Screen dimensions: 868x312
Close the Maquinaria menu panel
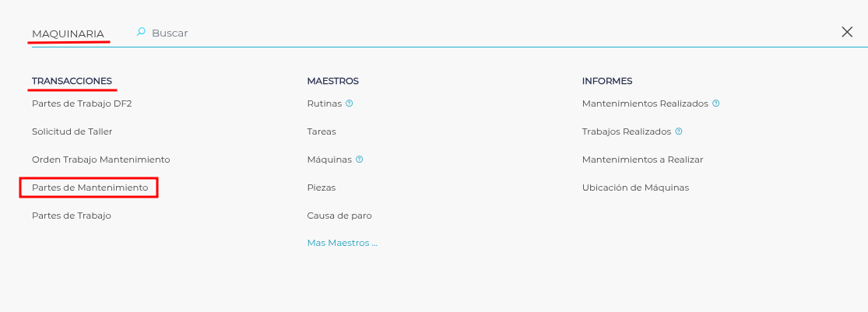pos(847,32)
